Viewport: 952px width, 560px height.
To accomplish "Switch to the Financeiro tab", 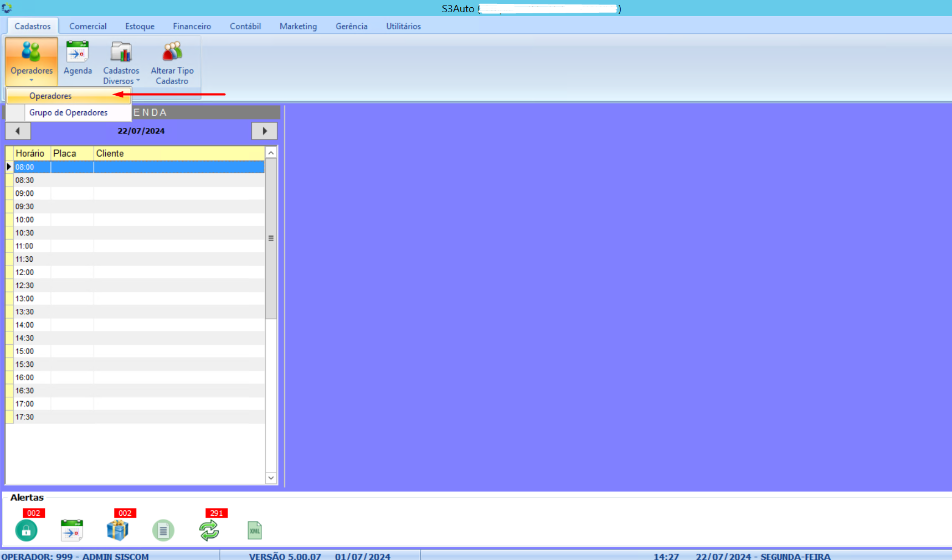I will (192, 26).
